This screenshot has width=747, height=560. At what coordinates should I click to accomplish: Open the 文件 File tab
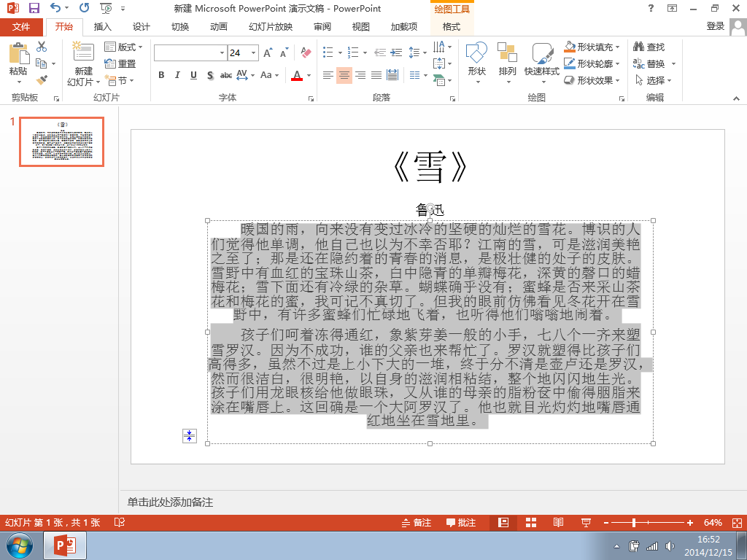pyautogui.click(x=21, y=27)
